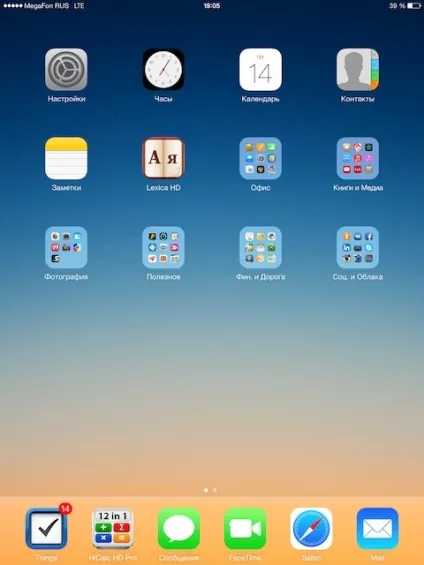Tap the Календарь label under calendar icon
Image resolution: width=424 pixels, height=565 pixels.
tap(260, 99)
